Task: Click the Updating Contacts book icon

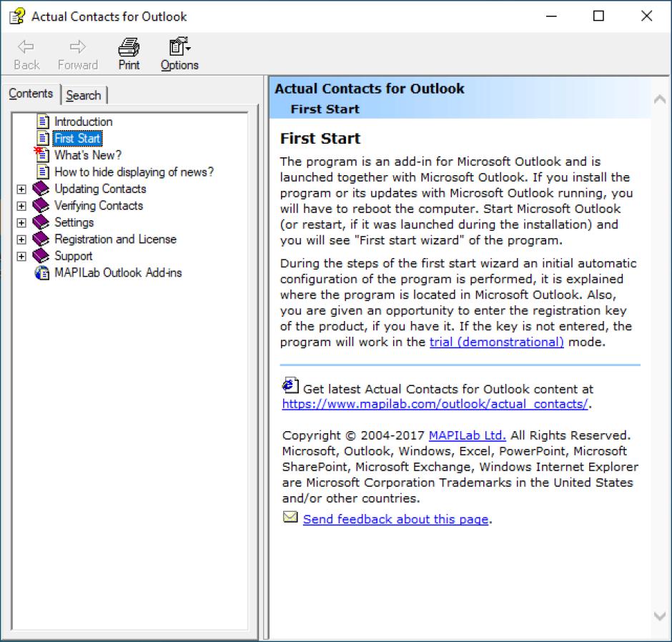Action: (41, 189)
